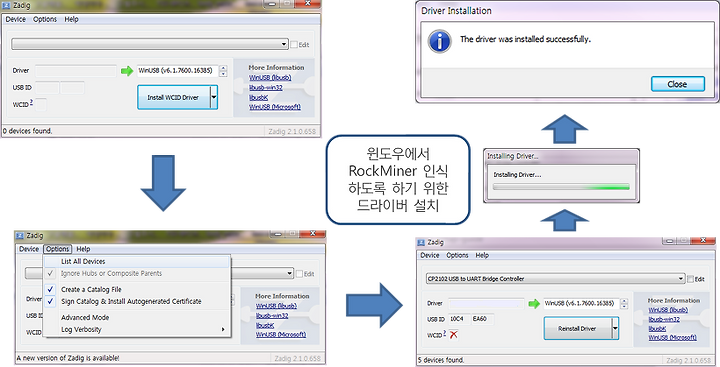Open the Options menu in bottom-right Zadig

pyautogui.click(x=457, y=255)
